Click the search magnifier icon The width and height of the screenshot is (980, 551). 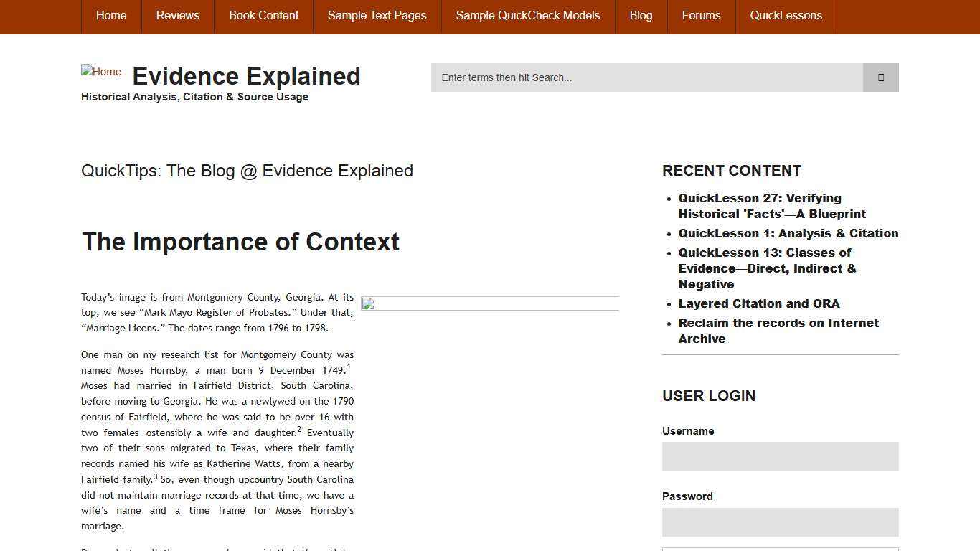click(880, 77)
